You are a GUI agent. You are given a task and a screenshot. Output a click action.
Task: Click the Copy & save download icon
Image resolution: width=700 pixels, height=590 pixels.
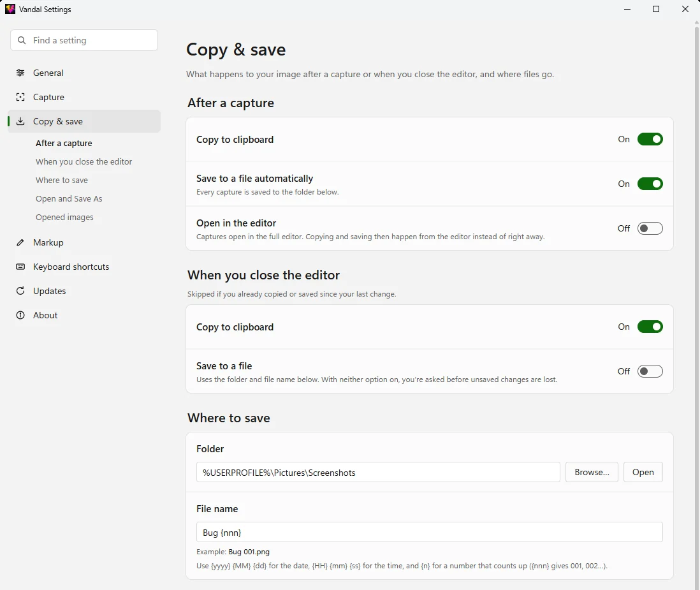(x=20, y=121)
